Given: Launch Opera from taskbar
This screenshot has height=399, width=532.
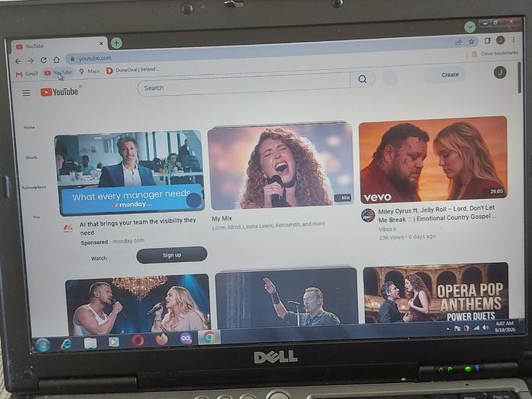Looking at the screenshot, I should tap(138, 340).
